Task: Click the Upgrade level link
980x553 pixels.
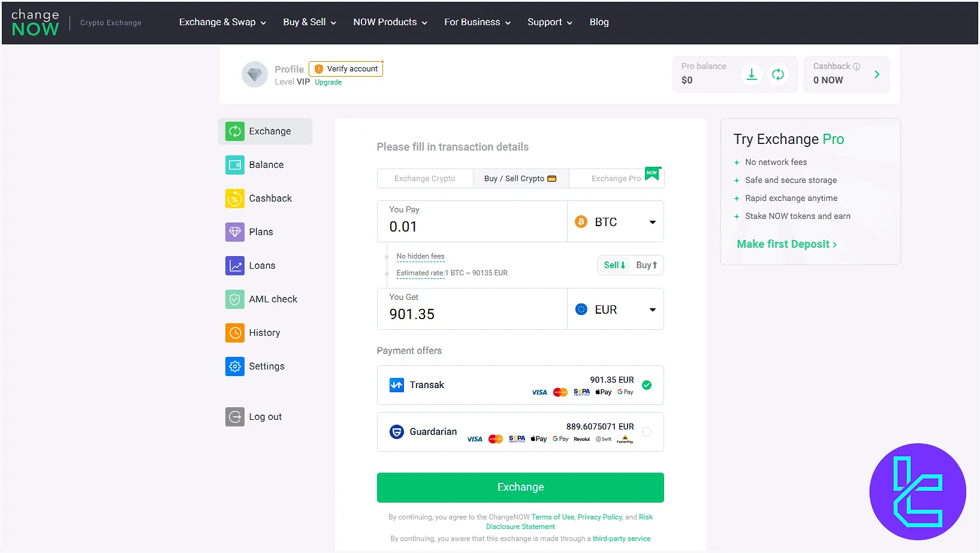Action: pos(328,83)
